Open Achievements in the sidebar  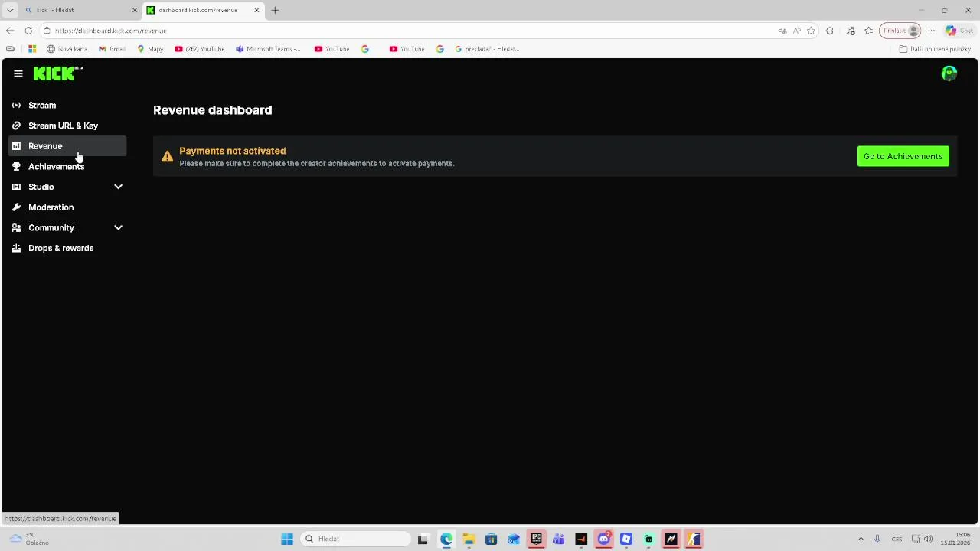tap(67, 166)
